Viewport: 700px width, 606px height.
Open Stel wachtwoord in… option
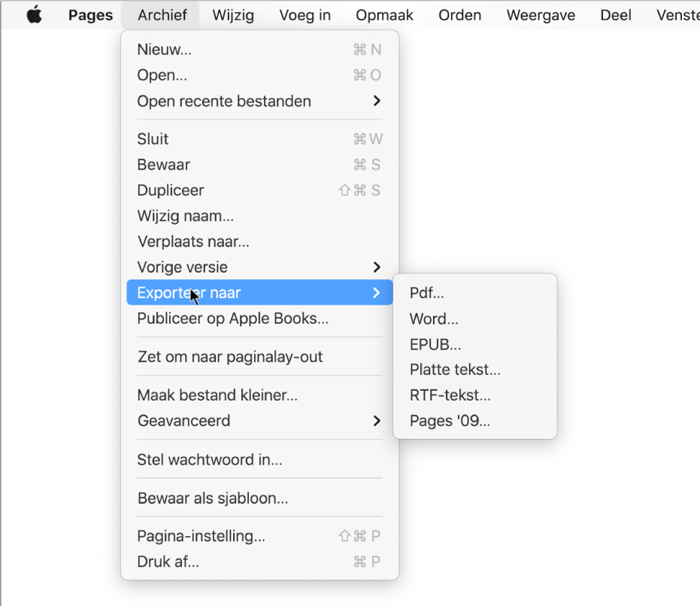[210, 460]
